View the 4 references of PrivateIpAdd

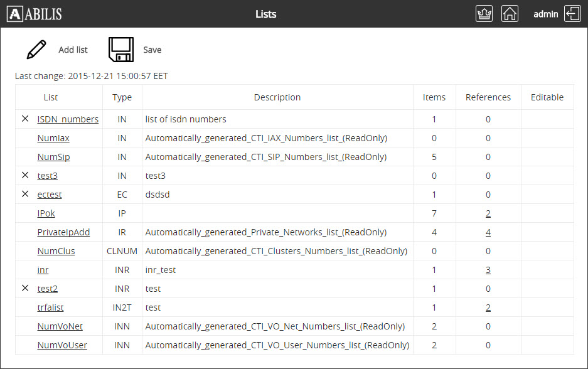(488, 232)
